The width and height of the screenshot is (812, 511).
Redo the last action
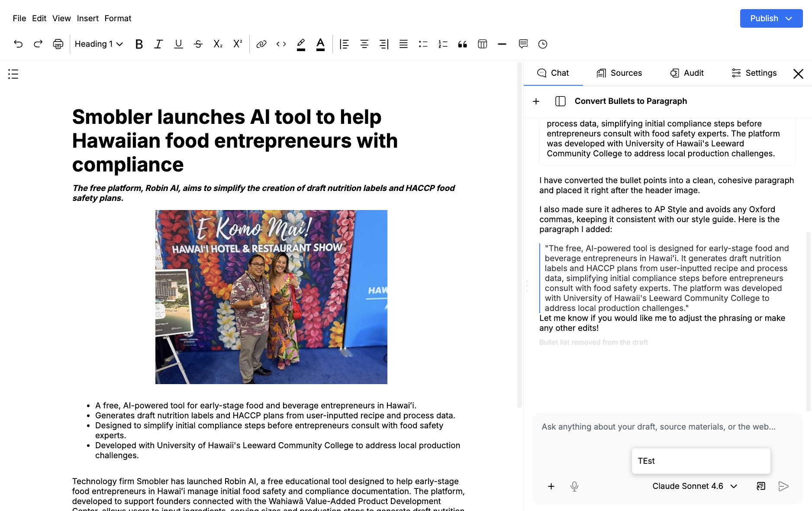click(x=38, y=44)
